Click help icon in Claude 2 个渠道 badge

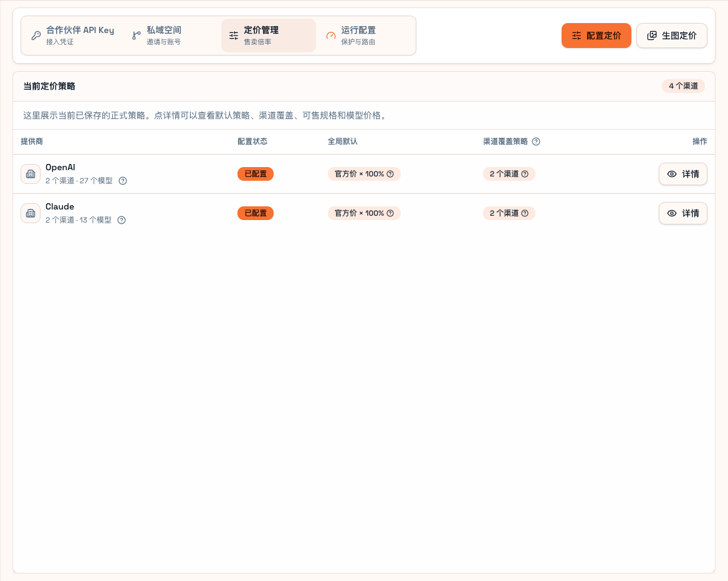coord(525,213)
